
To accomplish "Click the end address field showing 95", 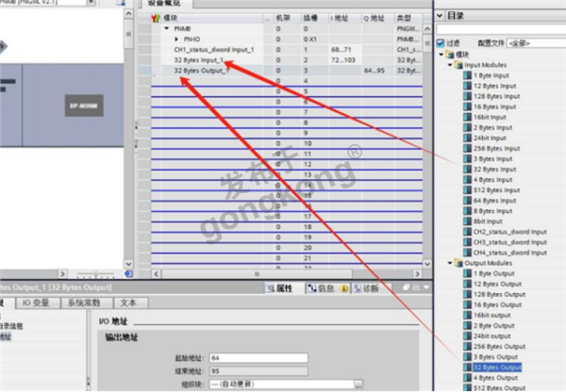I will pyautogui.click(x=258, y=370).
